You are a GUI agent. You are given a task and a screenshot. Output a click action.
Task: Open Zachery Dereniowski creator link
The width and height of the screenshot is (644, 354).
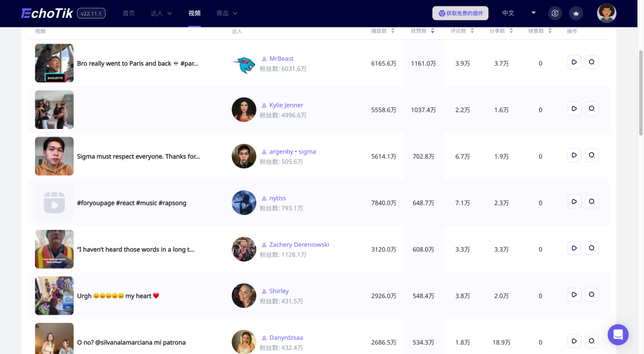pos(299,245)
